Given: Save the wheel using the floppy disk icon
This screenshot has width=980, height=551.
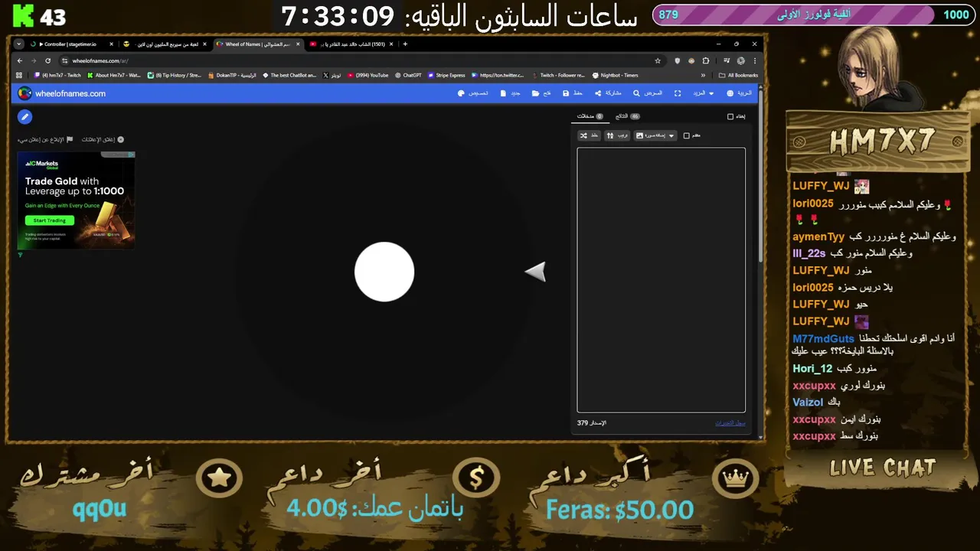Looking at the screenshot, I should coord(573,93).
